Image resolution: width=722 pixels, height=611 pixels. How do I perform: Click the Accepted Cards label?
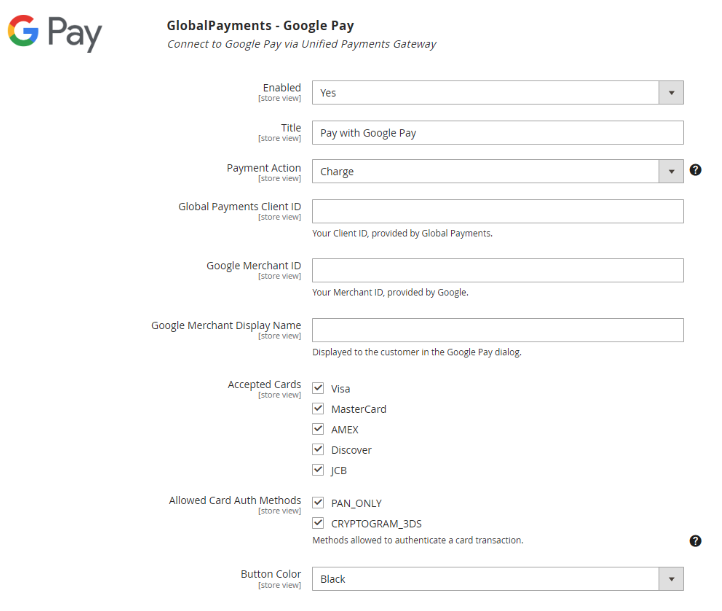point(264,384)
